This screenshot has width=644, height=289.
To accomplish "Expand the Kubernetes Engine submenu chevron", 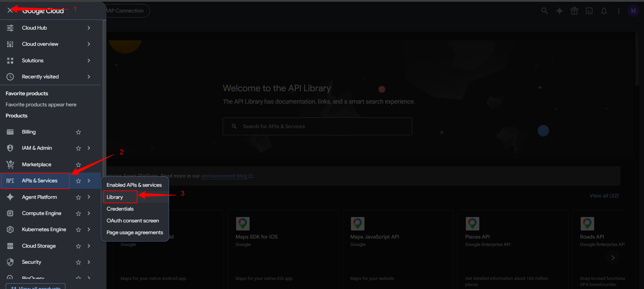I will (89, 229).
